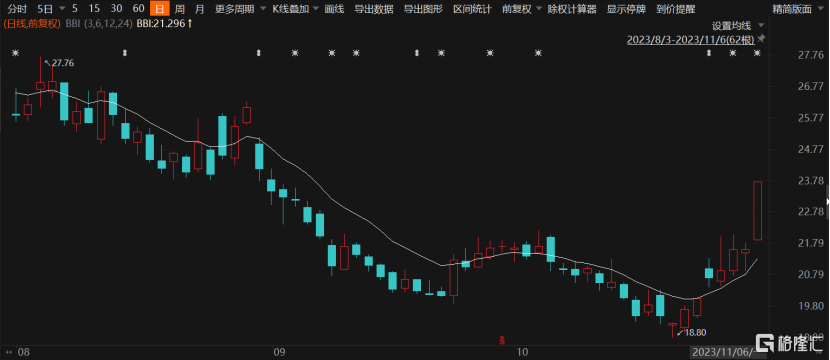
Task: Switch to the 月 monthly tab
Action: (x=199, y=9)
